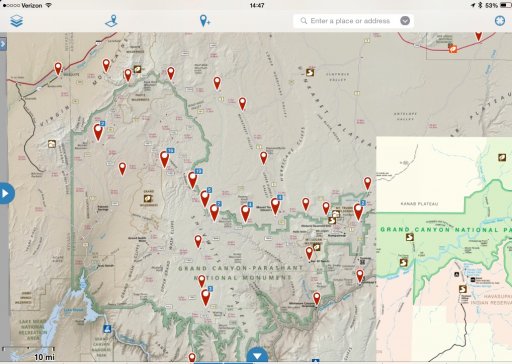Tap the trailhead marker in Grand Canyon National Park
The width and height of the screenshot is (512, 364).
[410, 237]
